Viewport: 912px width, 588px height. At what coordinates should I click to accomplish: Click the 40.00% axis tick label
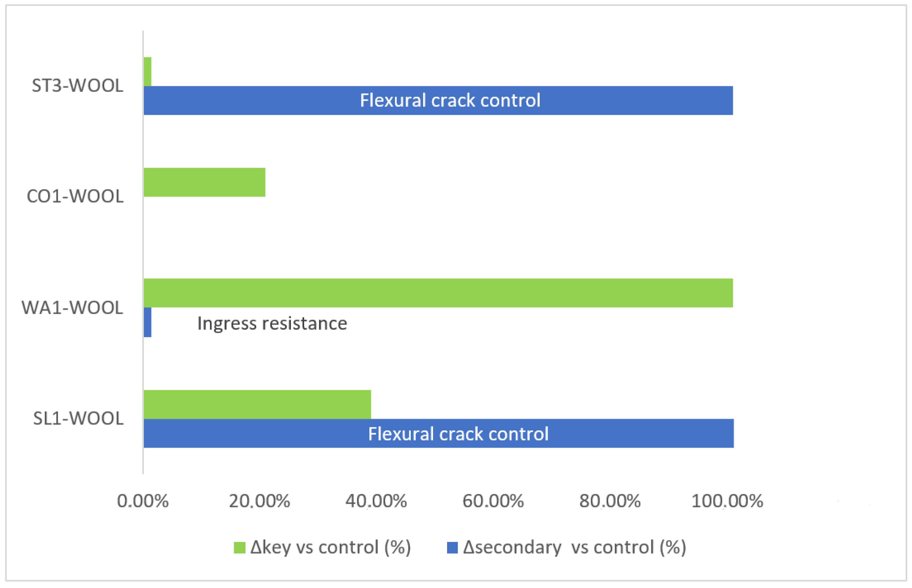point(376,501)
